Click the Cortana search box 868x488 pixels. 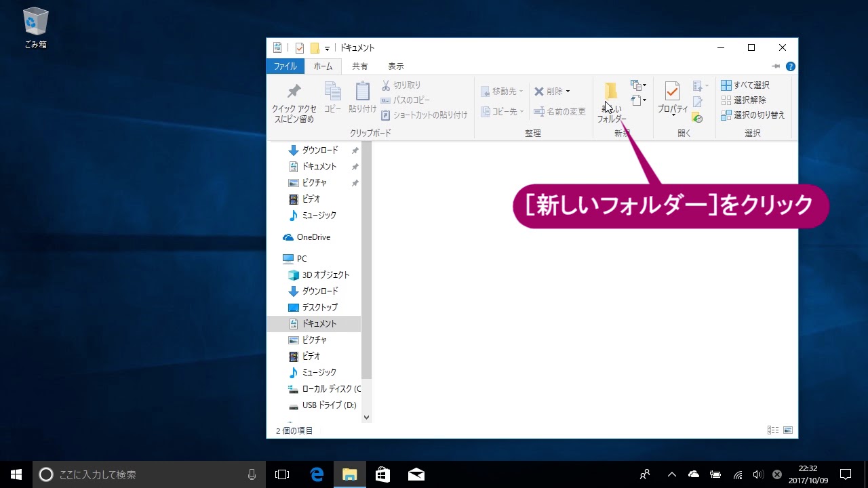pyautogui.click(x=150, y=474)
